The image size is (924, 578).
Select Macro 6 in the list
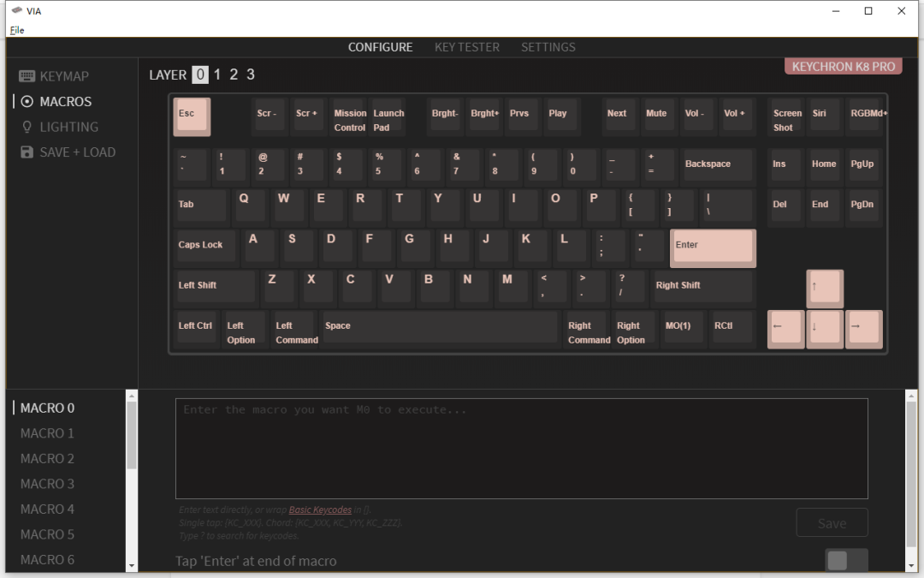(47, 560)
